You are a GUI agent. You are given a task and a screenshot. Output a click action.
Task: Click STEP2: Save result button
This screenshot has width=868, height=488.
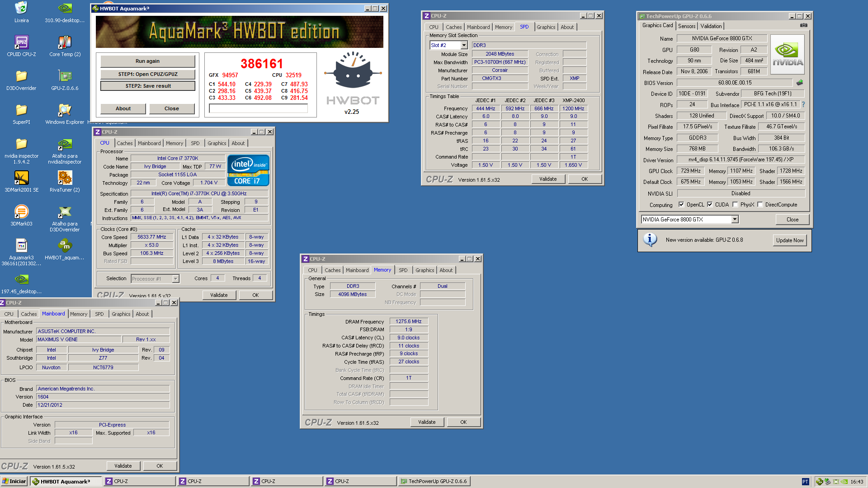pyautogui.click(x=147, y=86)
